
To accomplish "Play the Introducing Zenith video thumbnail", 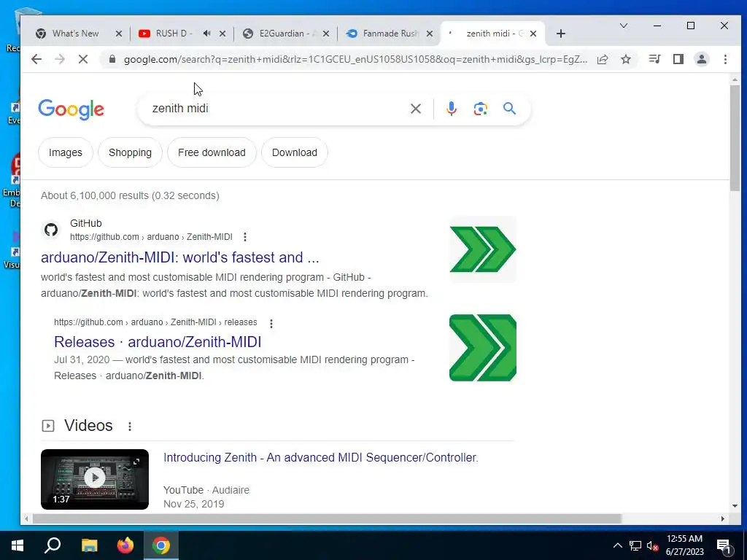I will click(95, 479).
